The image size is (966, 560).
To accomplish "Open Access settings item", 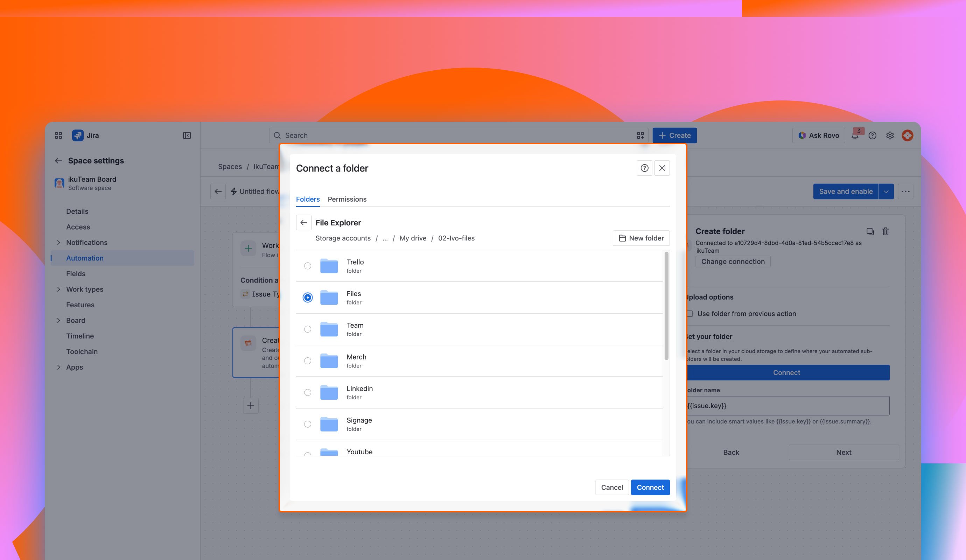I will (78, 227).
